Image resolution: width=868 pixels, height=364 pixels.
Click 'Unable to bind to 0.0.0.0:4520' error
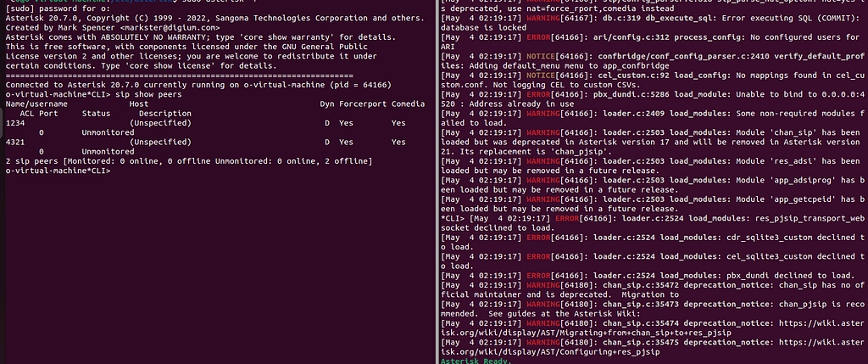(654, 99)
